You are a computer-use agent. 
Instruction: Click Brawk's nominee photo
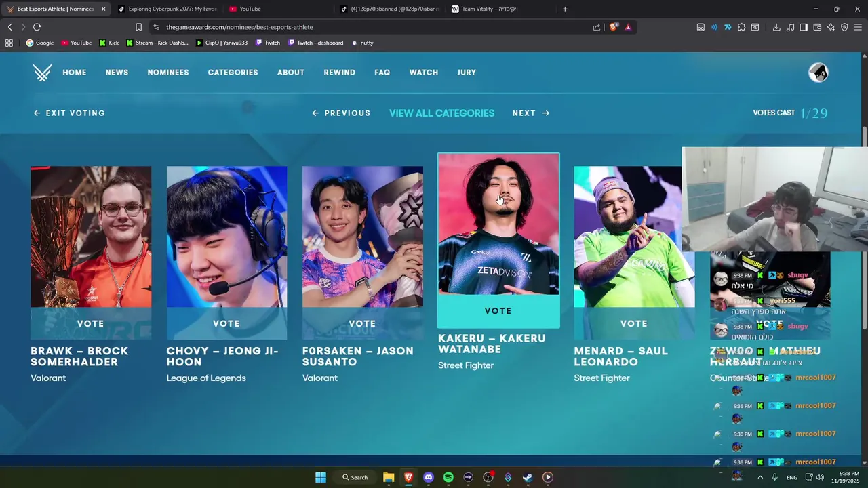pos(91,237)
